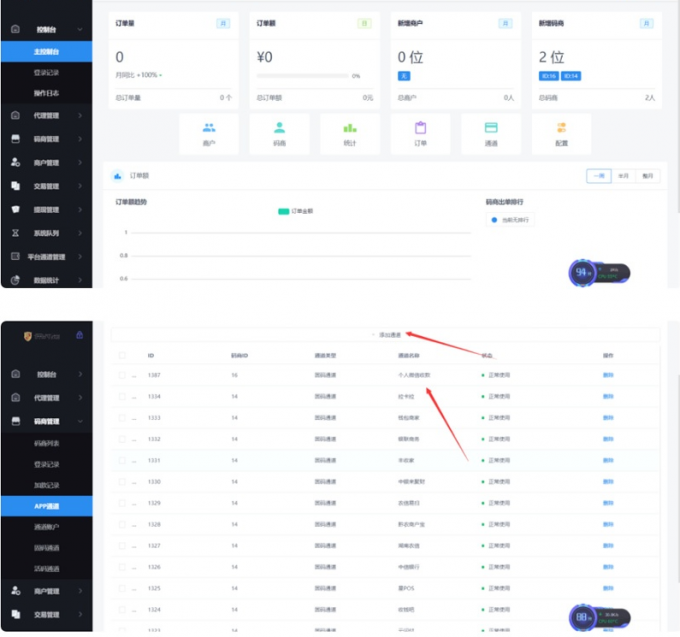Viewport: 680px width, 637px height.
Task: Expand 商户管理 chevron in dashboard sidebar
Action: point(80,162)
